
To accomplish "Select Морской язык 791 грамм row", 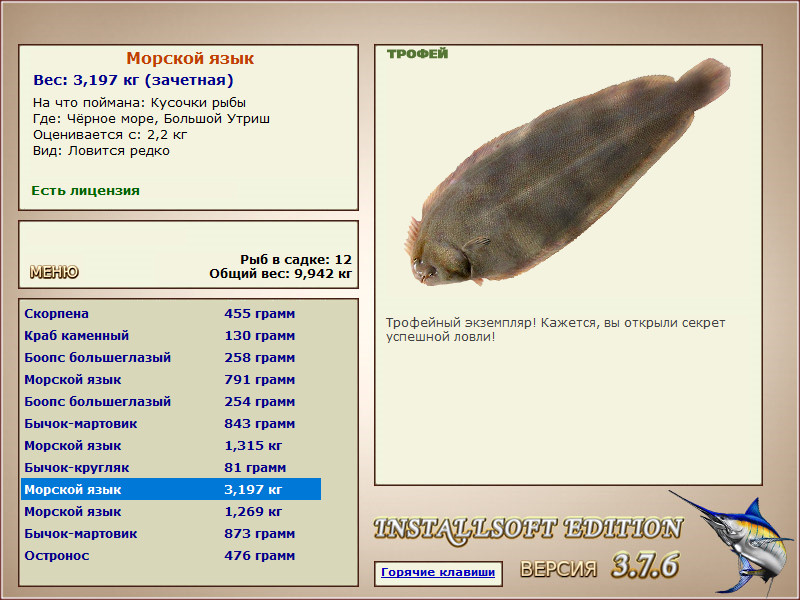I will pyautogui.click(x=171, y=380).
